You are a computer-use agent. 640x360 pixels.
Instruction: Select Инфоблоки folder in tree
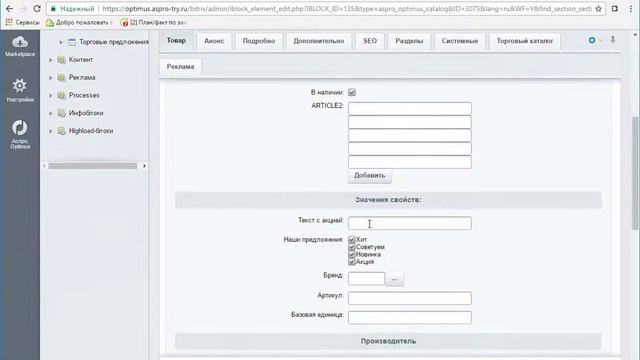(x=86, y=113)
